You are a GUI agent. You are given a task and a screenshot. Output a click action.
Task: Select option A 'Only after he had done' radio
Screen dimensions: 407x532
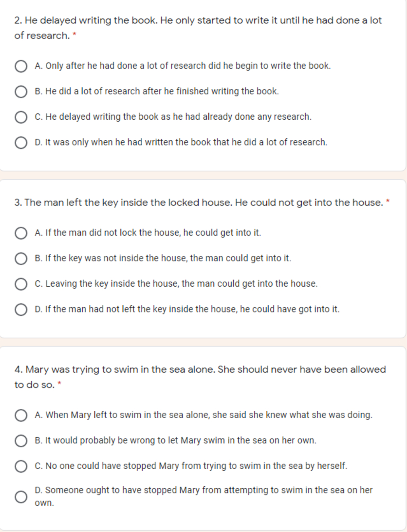coord(21,66)
